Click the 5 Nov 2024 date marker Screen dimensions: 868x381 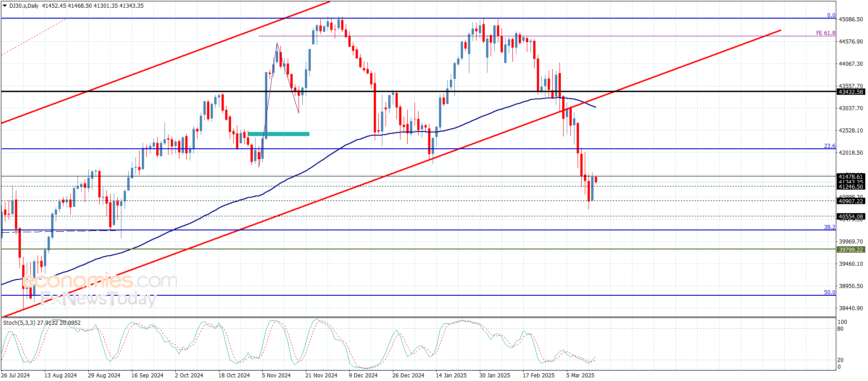(276, 375)
